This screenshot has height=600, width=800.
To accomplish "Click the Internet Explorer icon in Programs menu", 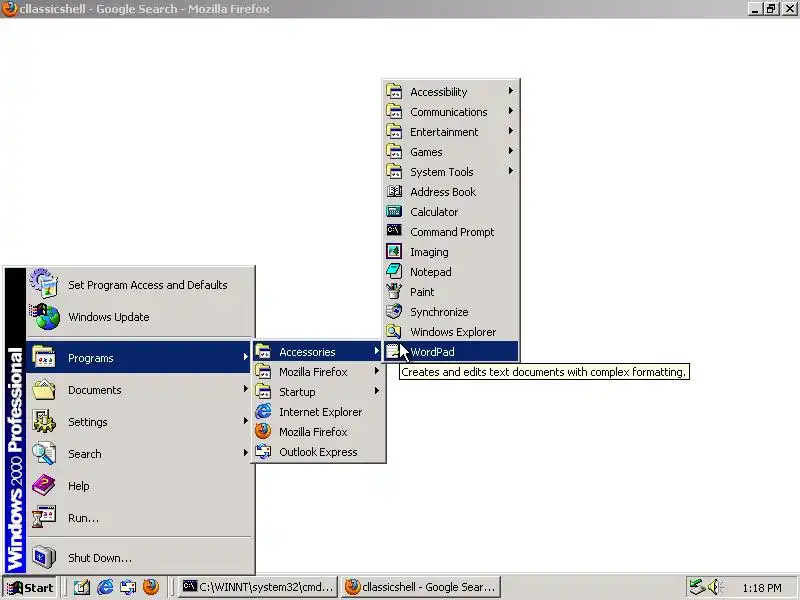I will point(263,411).
